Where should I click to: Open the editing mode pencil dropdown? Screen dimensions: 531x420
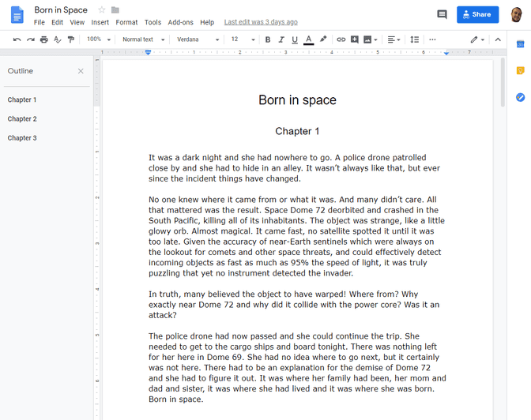click(477, 39)
